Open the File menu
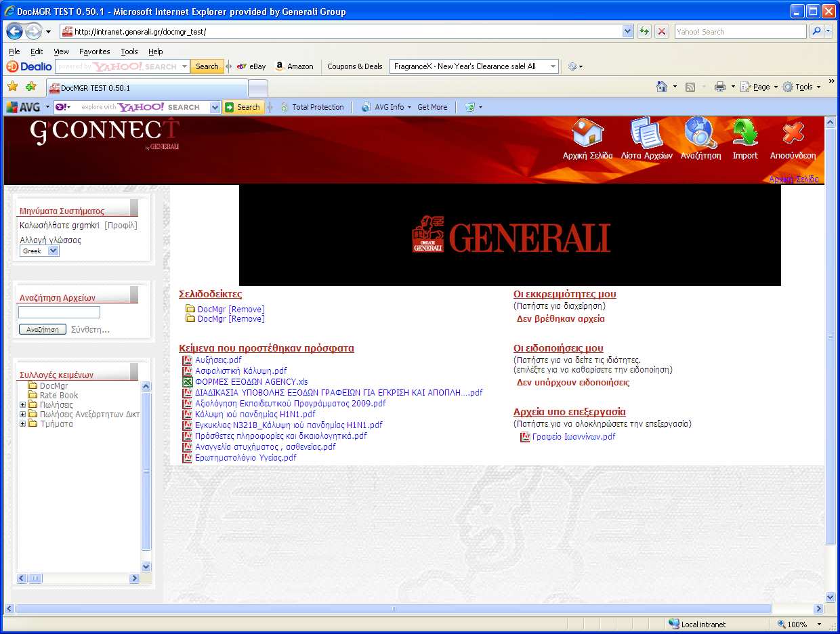 pyautogui.click(x=14, y=51)
